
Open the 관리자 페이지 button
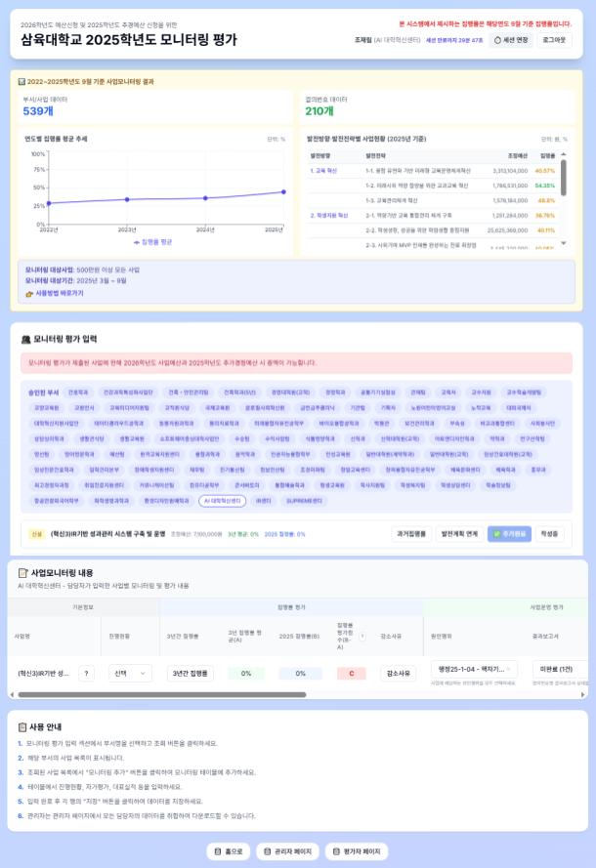287,851
